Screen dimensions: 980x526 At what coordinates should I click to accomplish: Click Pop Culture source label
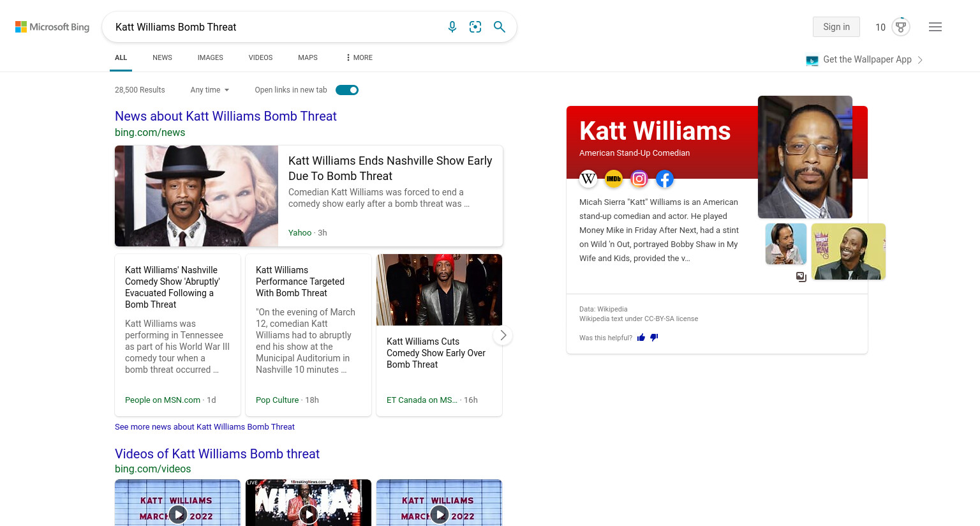pos(277,400)
